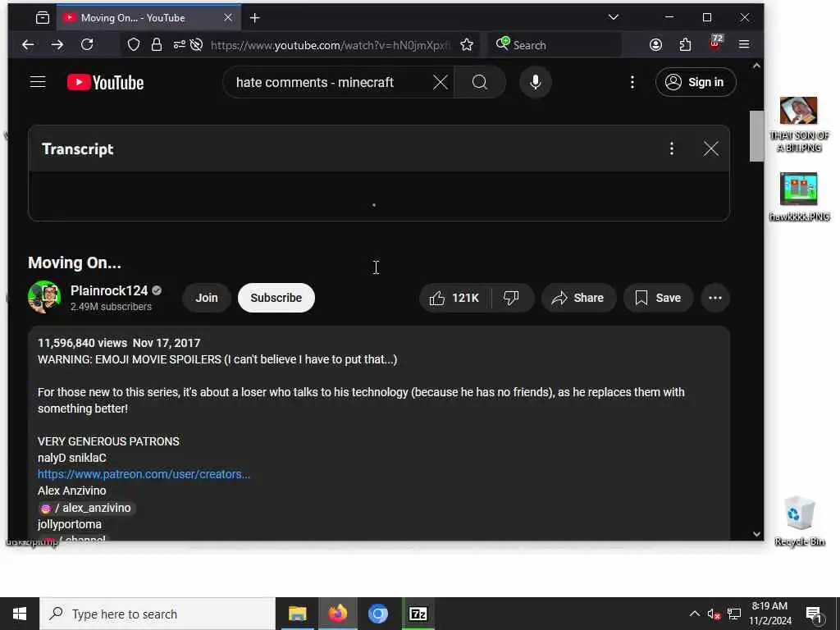Focus the Firefox Search box
This screenshot has width=840, height=630.
click(555, 45)
